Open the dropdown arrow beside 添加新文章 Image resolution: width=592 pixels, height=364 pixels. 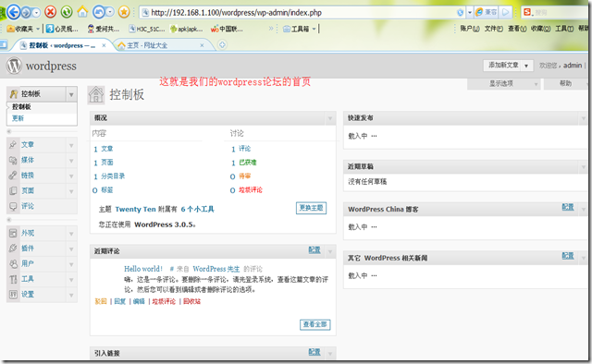point(526,66)
